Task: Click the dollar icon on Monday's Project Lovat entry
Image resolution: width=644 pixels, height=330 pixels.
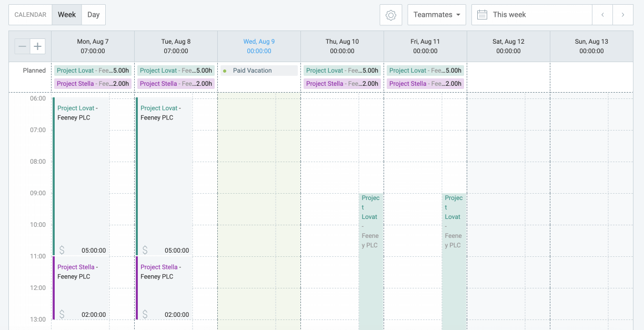Action: (62, 250)
